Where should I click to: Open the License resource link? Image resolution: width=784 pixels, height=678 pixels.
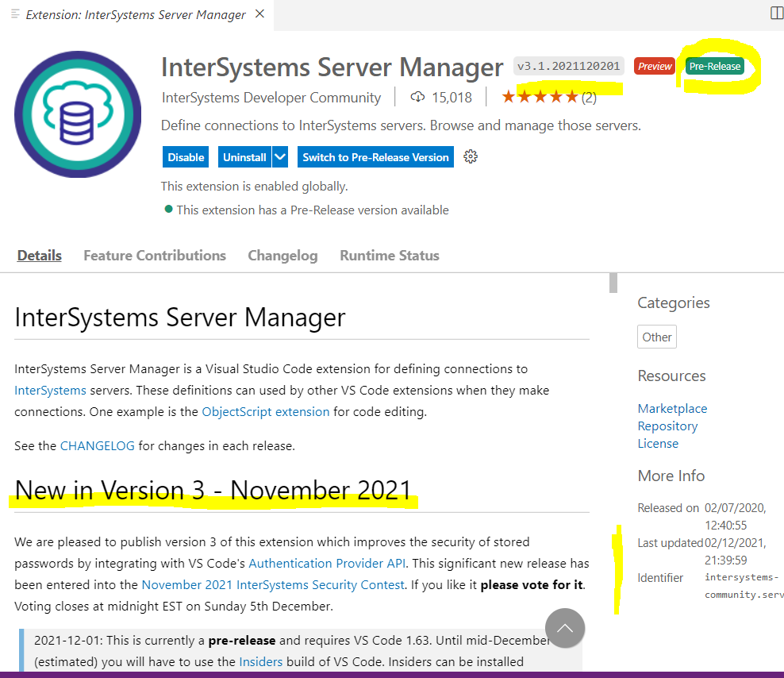coord(658,444)
